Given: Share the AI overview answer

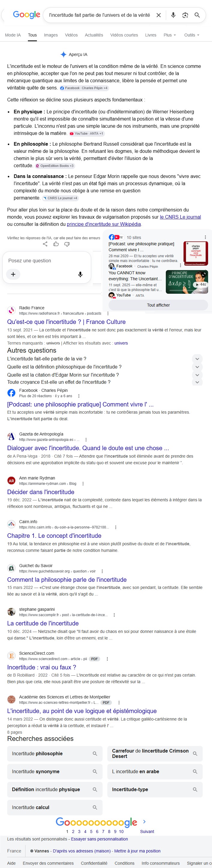Looking at the screenshot, I should coord(45,244).
